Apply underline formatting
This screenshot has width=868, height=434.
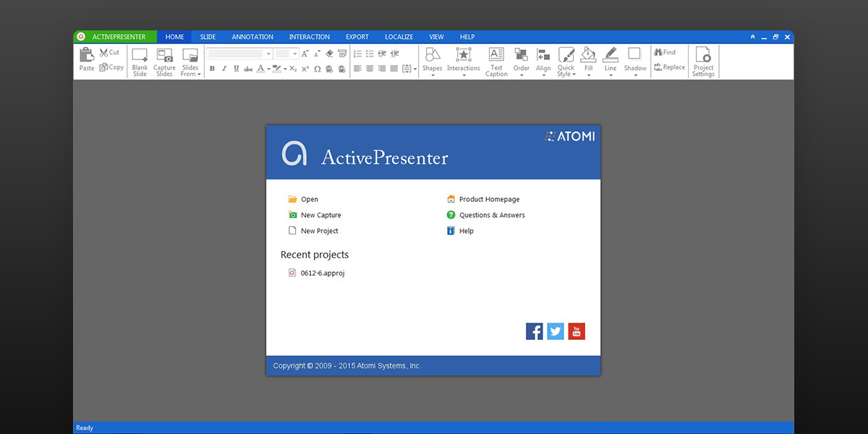(236, 69)
